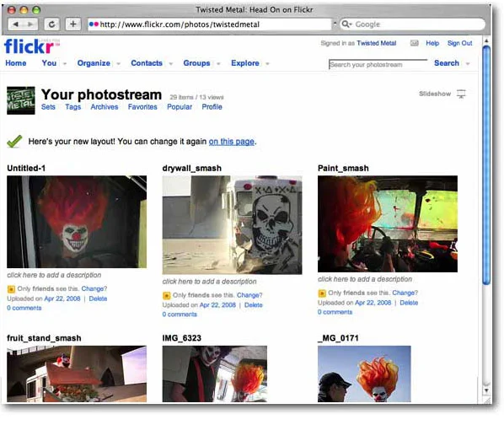Open the IMG_6323 photo
Screen dimensions: 504x425
click(x=215, y=374)
